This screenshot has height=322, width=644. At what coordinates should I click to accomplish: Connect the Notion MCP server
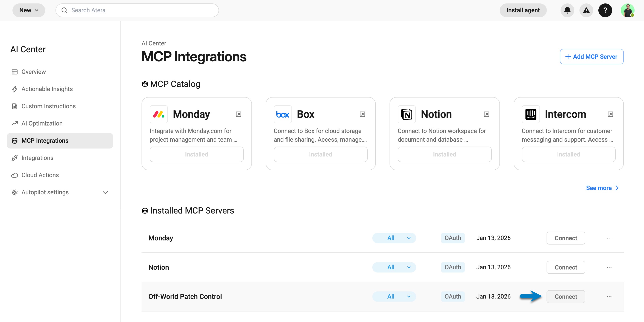coord(565,267)
